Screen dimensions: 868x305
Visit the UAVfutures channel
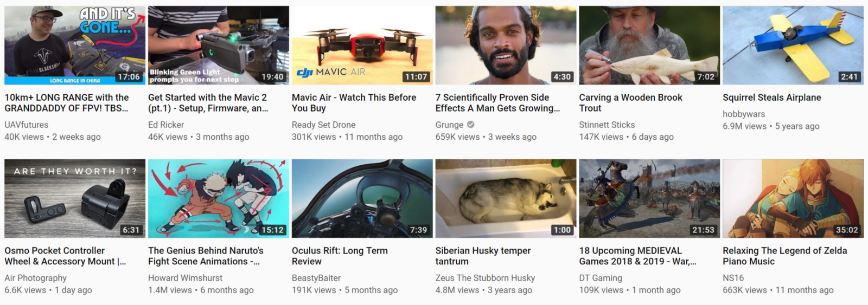click(26, 125)
